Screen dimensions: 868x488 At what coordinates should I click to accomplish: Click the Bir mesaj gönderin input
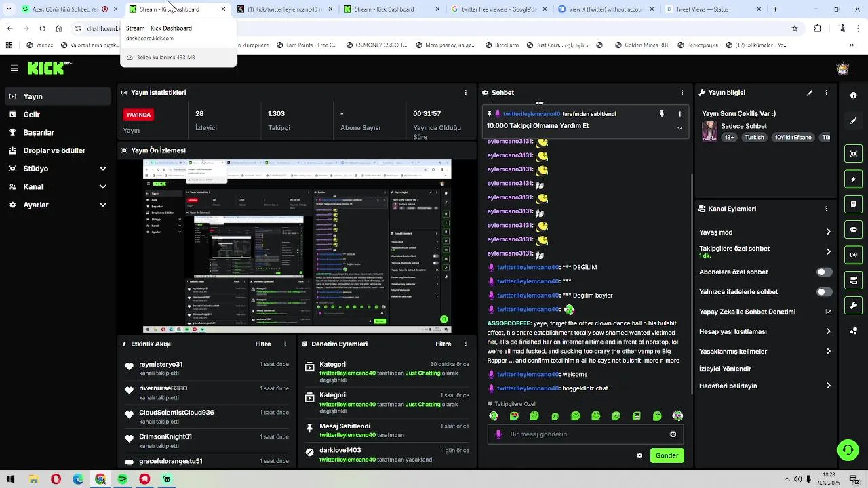pos(585,434)
